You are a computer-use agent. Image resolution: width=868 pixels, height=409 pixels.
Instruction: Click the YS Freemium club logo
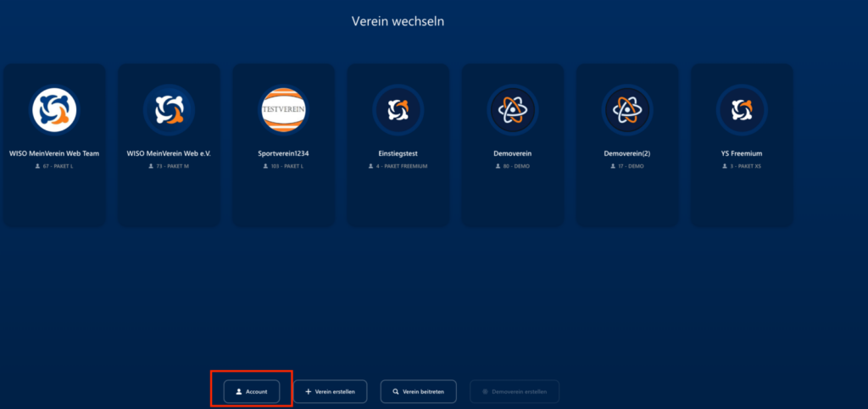point(742,109)
